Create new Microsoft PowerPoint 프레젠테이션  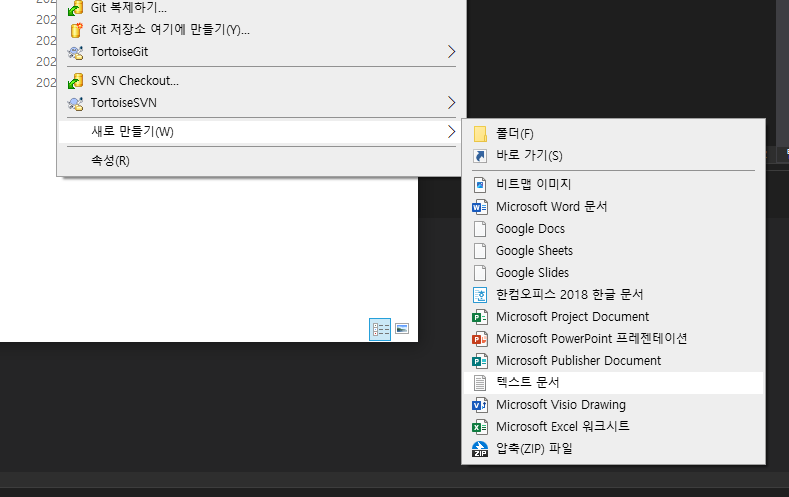coord(613,339)
